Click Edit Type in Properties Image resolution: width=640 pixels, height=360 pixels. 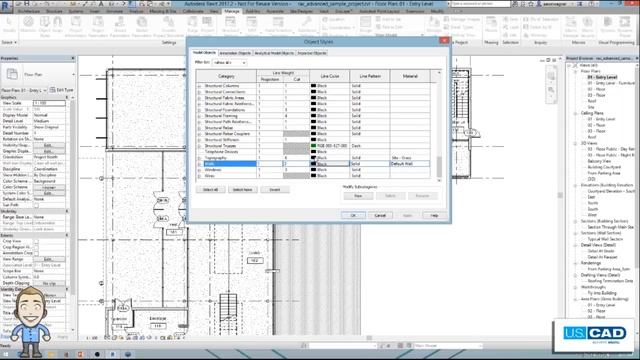point(62,90)
